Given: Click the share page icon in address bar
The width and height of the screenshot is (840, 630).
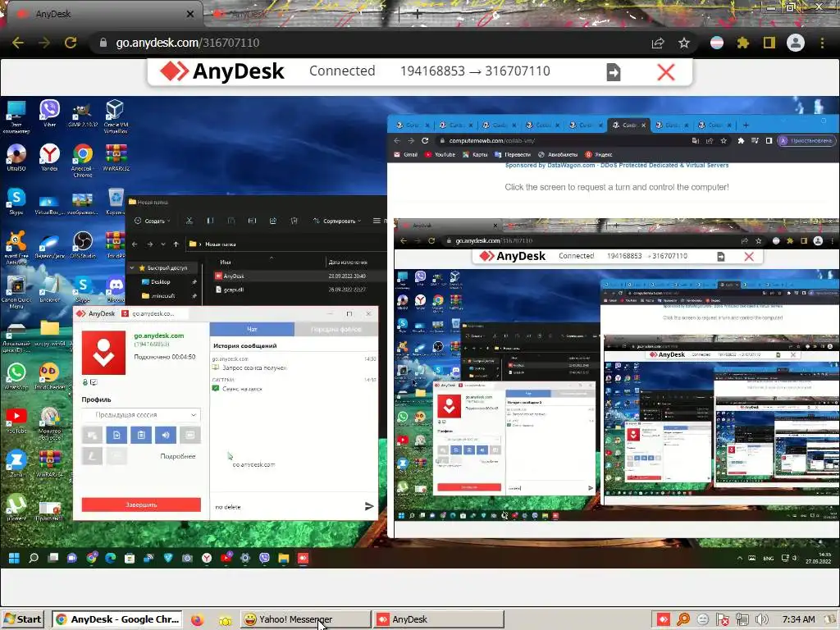Looking at the screenshot, I should [658, 43].
